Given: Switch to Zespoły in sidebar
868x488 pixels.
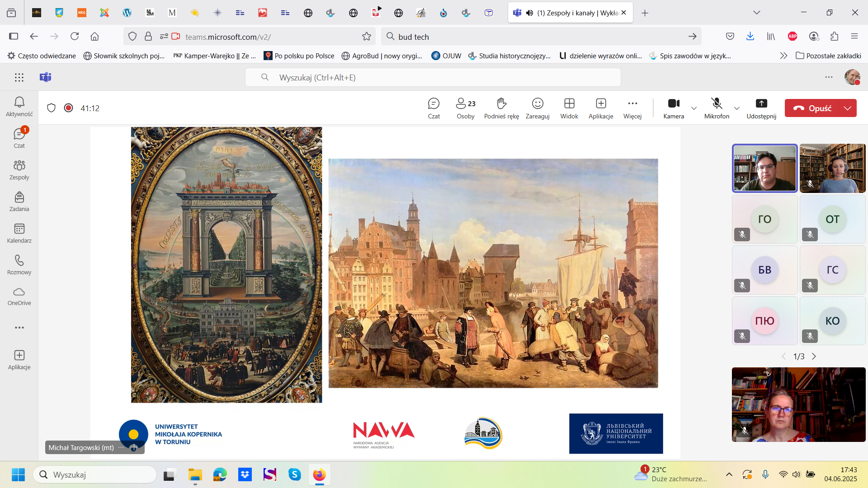Looking at the screenshot, I should tap(19, 170).
